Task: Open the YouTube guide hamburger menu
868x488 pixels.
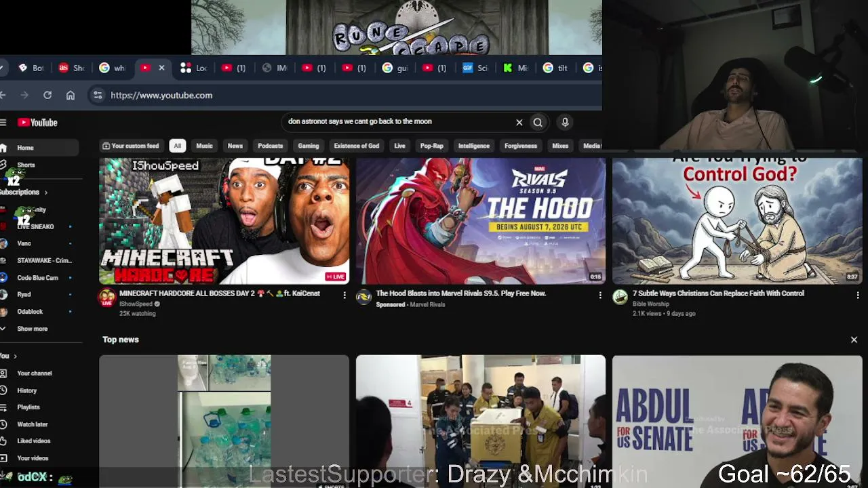Action: 3,123
